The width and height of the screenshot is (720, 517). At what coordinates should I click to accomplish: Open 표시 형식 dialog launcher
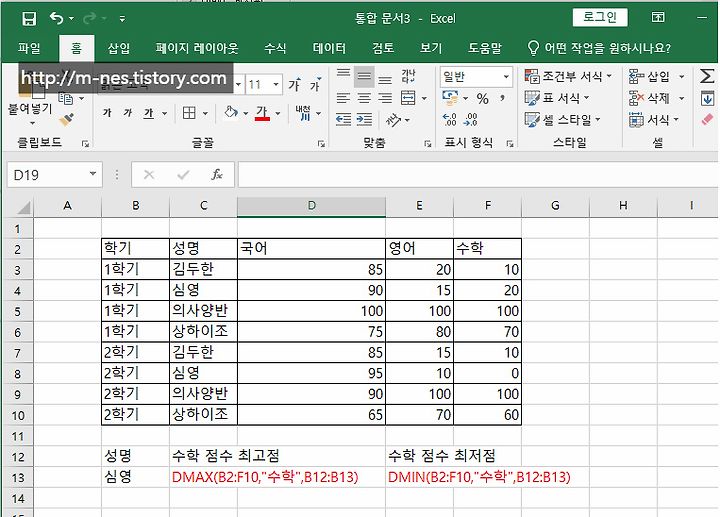pos(510,143)
